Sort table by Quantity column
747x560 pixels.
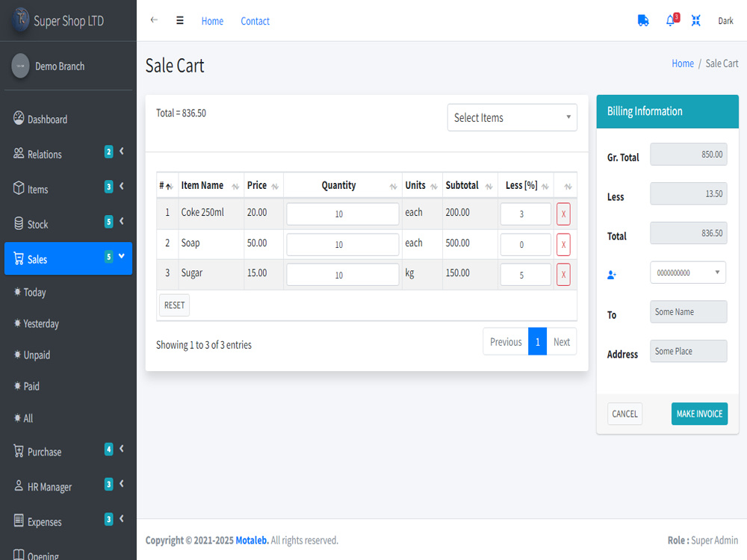coord(343,185)
